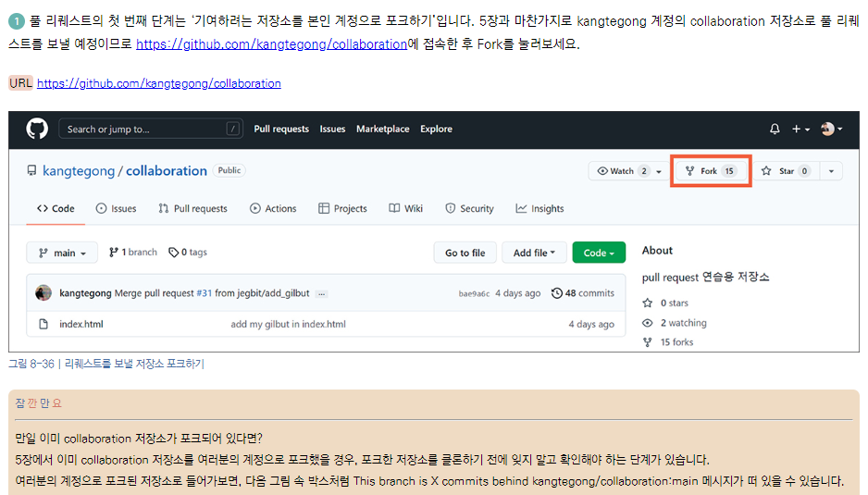
Task: Open commit hash bae9a6c
Action: point(474,294)
